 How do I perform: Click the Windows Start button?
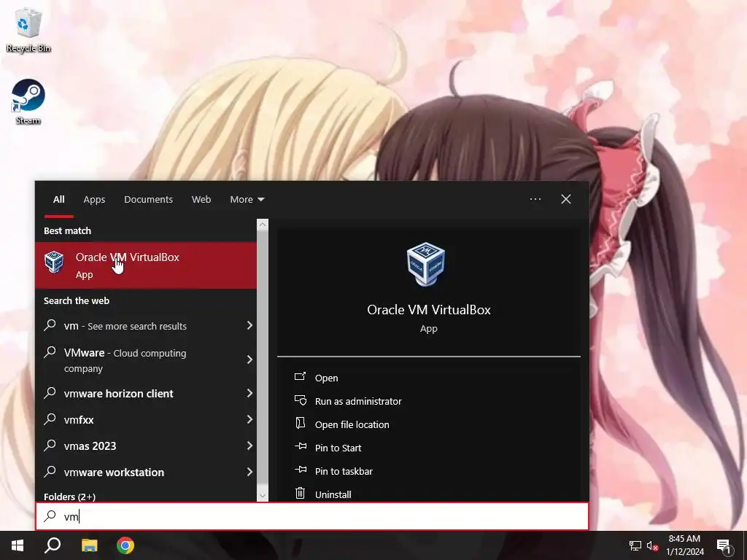18,545
